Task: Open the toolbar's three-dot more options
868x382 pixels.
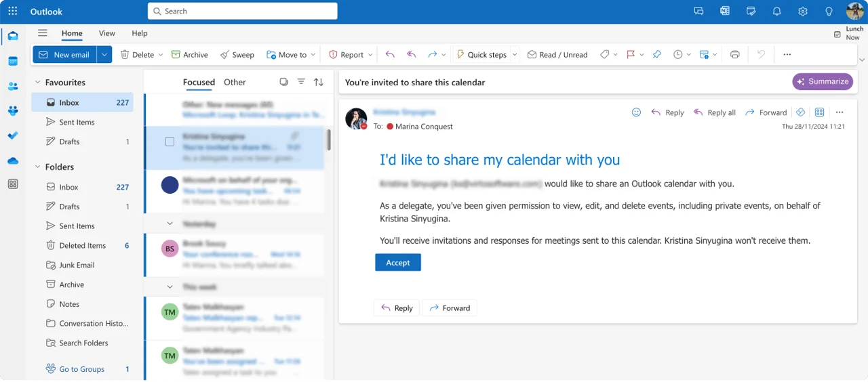Action: pyautogui.click(x=787, y=55)
